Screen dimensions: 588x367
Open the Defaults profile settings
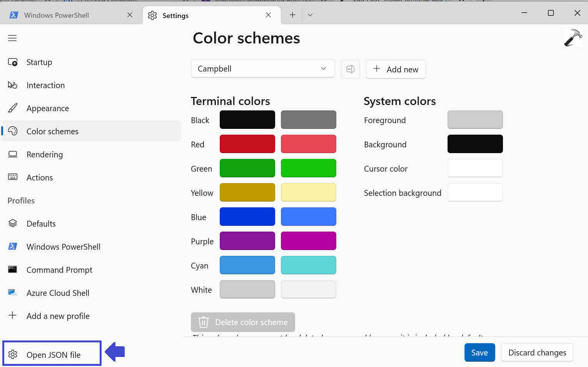pos(41,224)
